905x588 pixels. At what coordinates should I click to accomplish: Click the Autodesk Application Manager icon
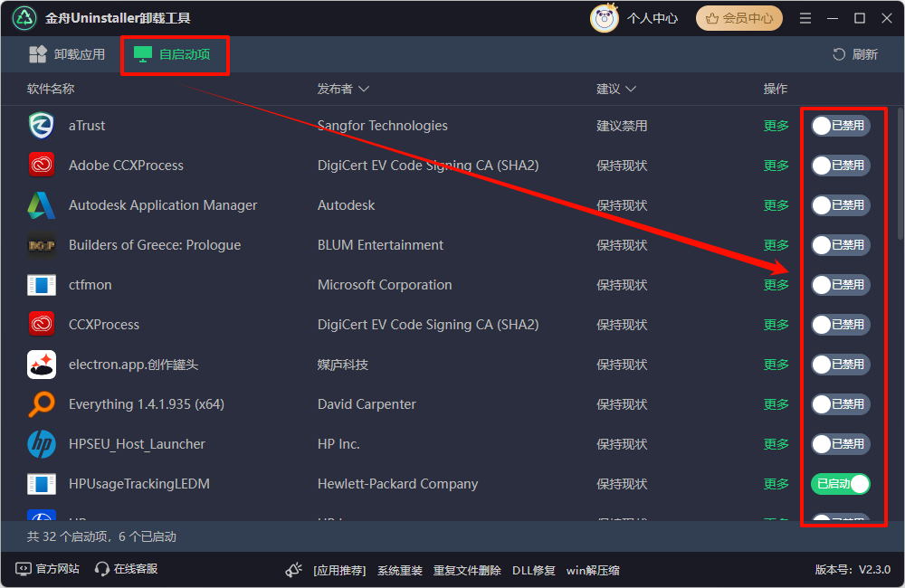42,205
